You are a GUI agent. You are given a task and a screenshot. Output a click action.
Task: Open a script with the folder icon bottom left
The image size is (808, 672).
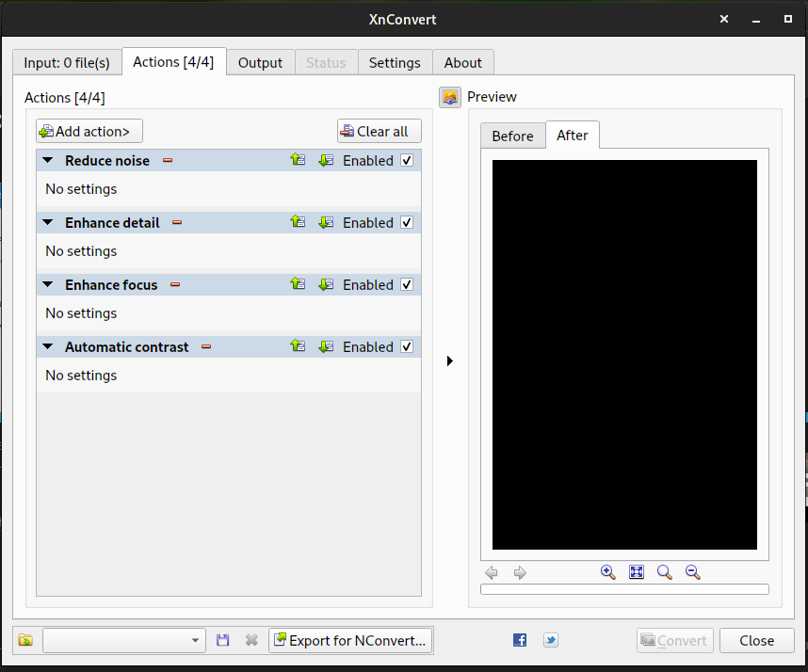25,640
